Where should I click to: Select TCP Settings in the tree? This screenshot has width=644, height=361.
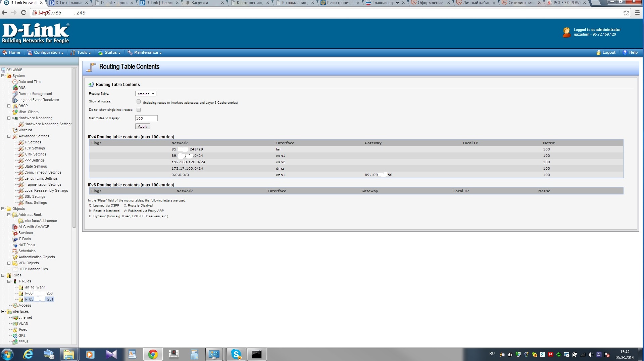(x=35, y=148)
